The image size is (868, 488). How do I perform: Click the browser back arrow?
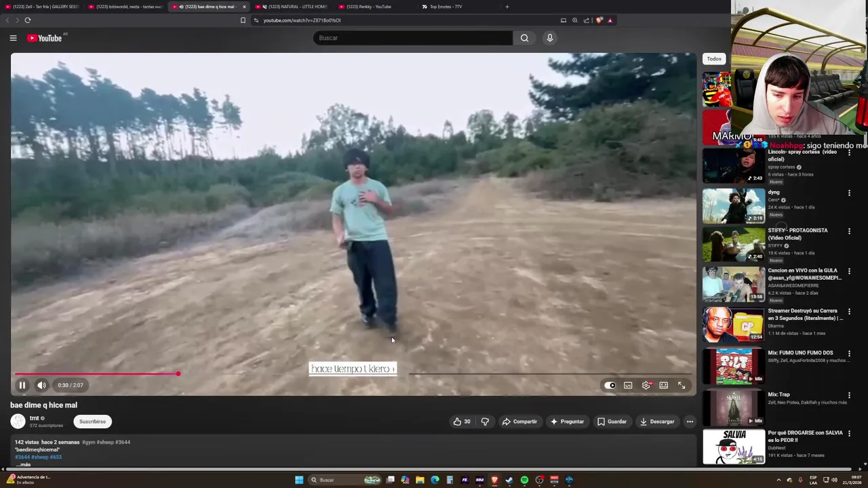point(7,20)
